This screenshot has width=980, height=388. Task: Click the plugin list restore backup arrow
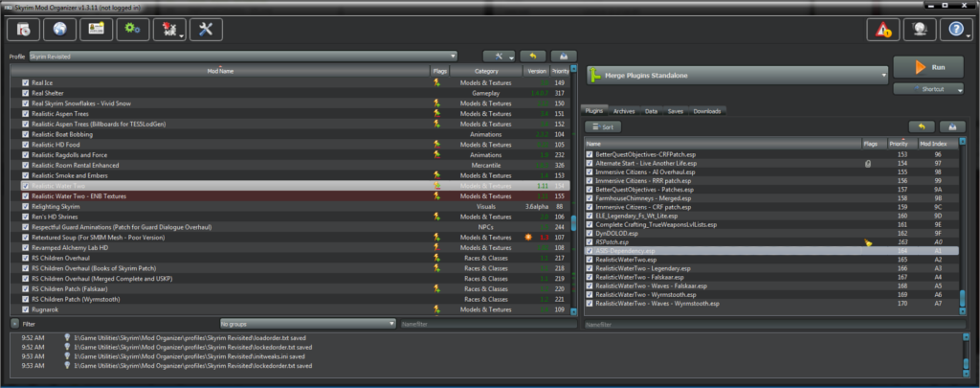pos(922,126)
